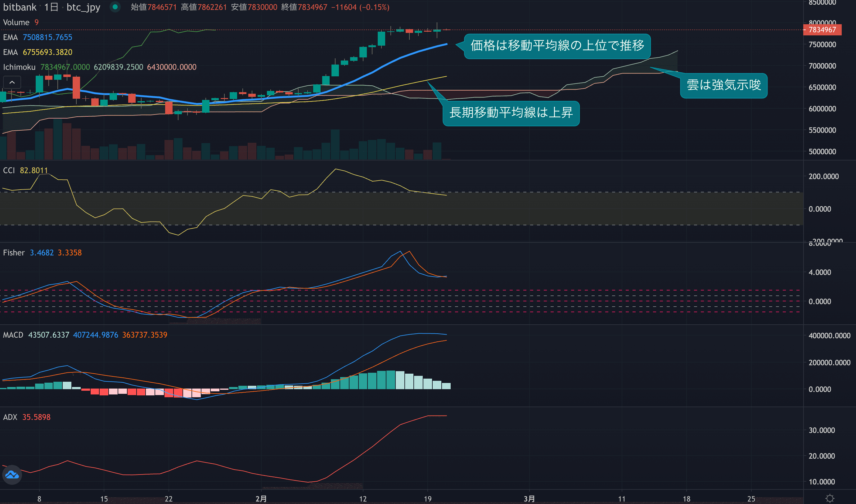Click the 2月 label on time axis
This screenshot has width=856, height=504.
[261, 498]
